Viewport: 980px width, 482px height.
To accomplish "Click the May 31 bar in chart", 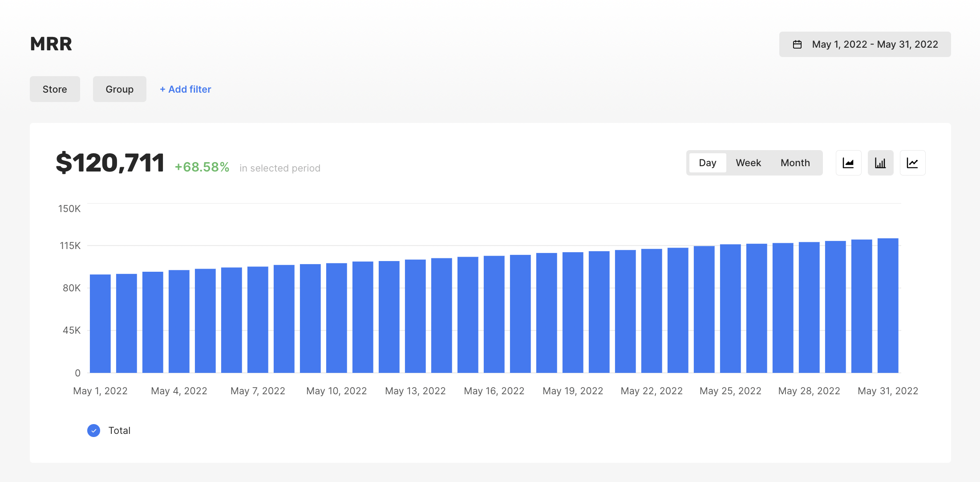I will pos(888,306).
